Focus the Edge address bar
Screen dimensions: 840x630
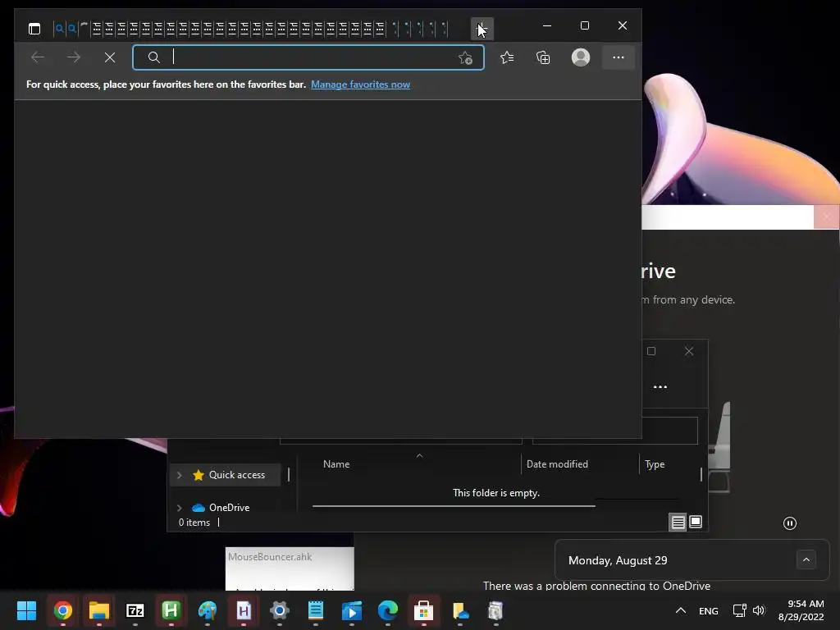pos(308,57)
